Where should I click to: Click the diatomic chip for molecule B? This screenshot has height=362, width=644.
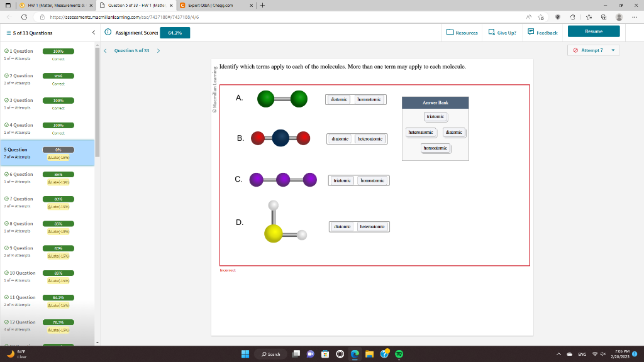(x=340, y=139)
